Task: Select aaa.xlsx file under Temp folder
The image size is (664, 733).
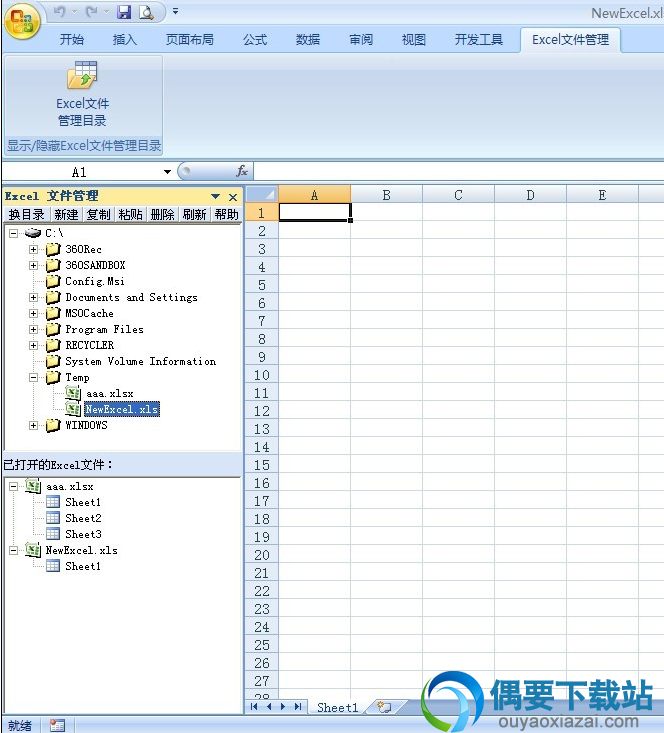Action: 110,394
